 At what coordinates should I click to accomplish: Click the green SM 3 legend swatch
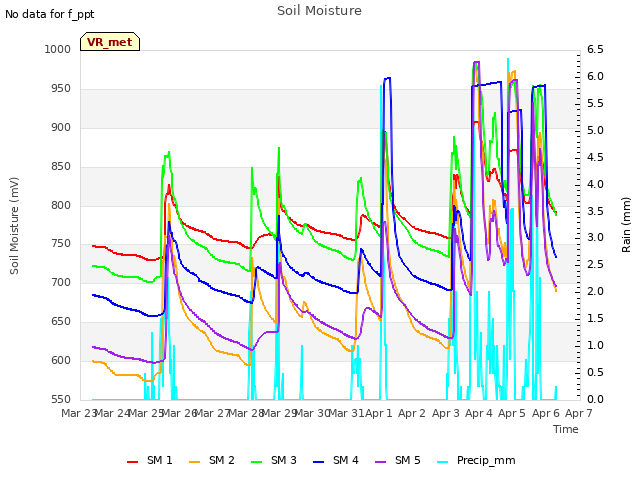tap(257, 462)
